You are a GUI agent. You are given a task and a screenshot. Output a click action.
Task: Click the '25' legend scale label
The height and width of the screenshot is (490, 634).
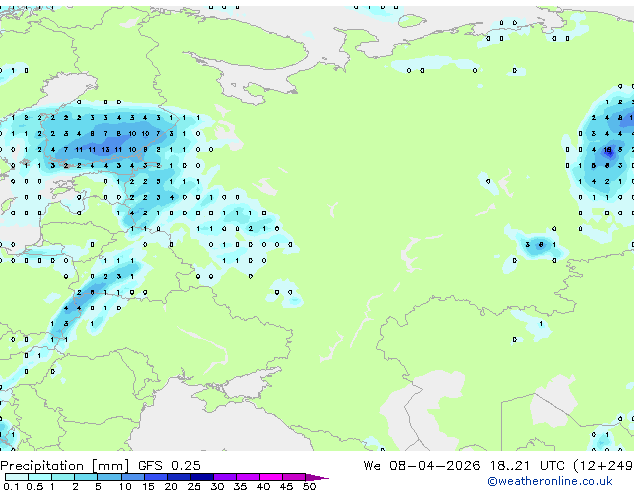[x=194, y=486]
